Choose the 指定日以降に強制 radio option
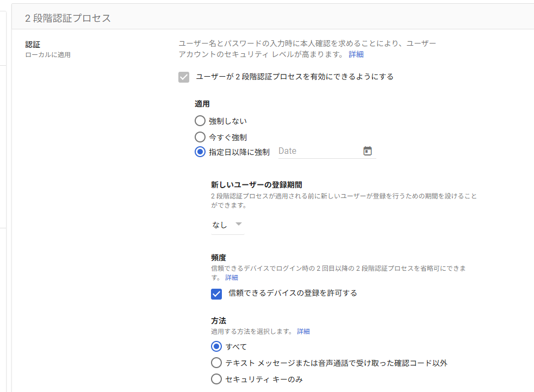This screenshot has width=534, height=392. click(200, 151)
